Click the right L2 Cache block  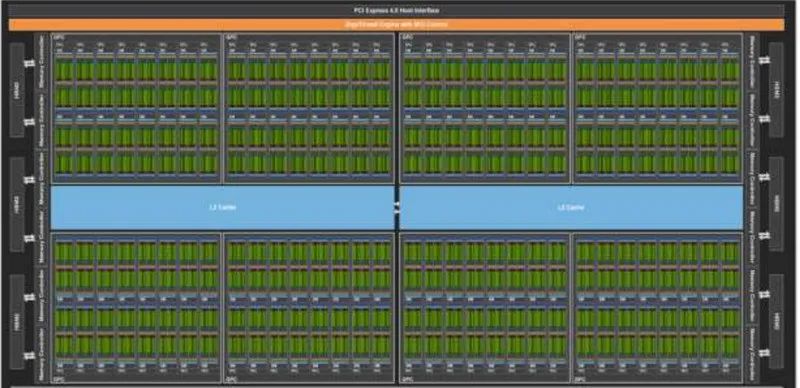[x=571, y=207]
